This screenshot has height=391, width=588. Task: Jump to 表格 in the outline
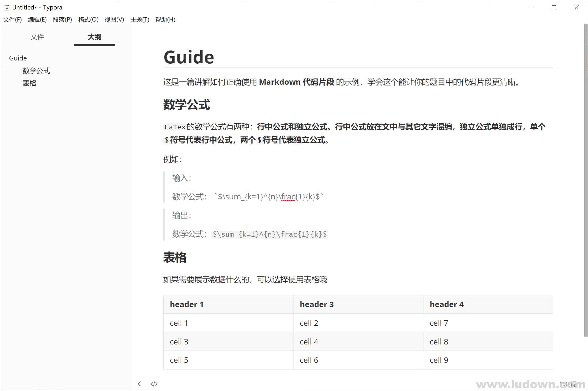click(x=29, y=83)
